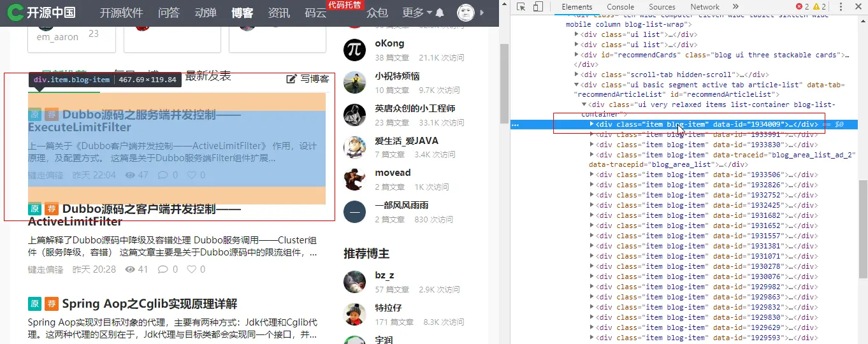Viewport: 868px width, 344px height.
Task: Click 小祝特烦恼's avatar
Action: click(354, 82)
